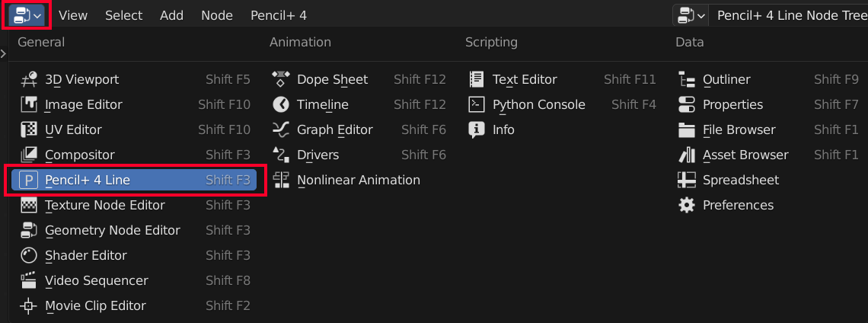This screenshot has height=323, width=868.
Task: Click the Pencil+ 4 Line Node Tree field
Action: point(790,15)
